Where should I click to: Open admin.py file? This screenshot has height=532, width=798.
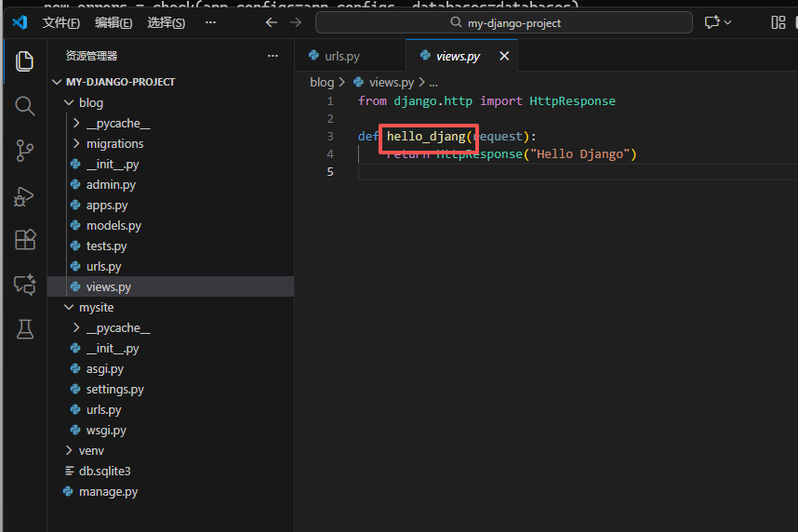(x=170, y=184)
